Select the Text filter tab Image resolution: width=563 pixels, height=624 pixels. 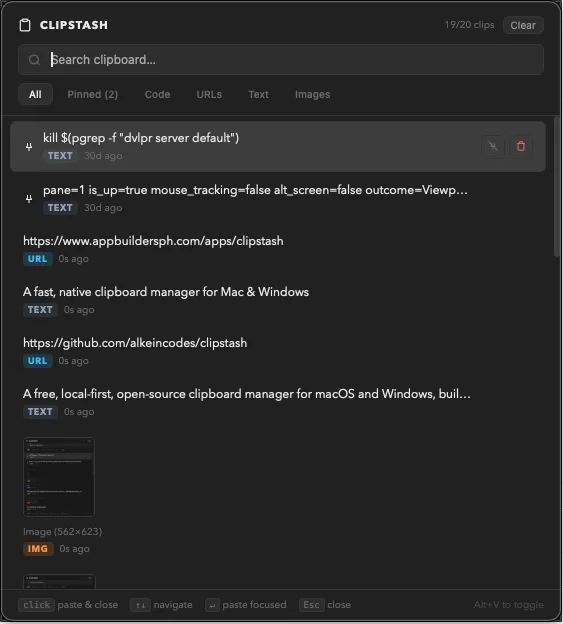tap(258, 94)
